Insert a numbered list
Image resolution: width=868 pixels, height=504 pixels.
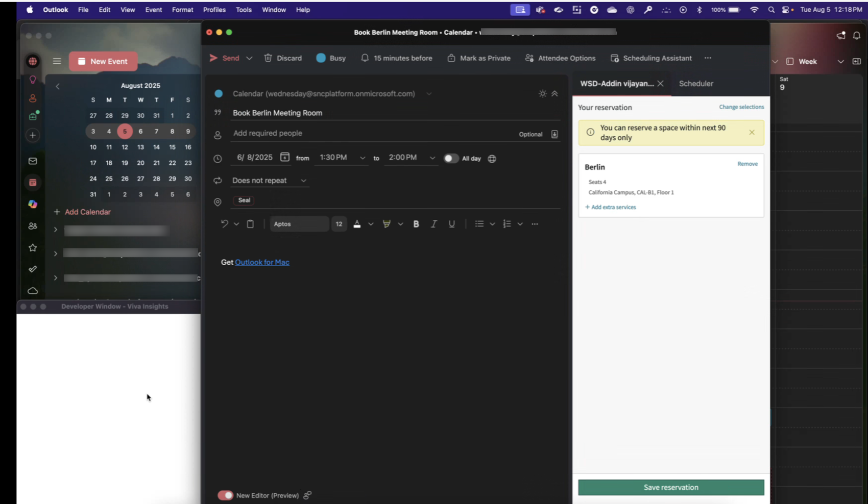pos(507,224)
